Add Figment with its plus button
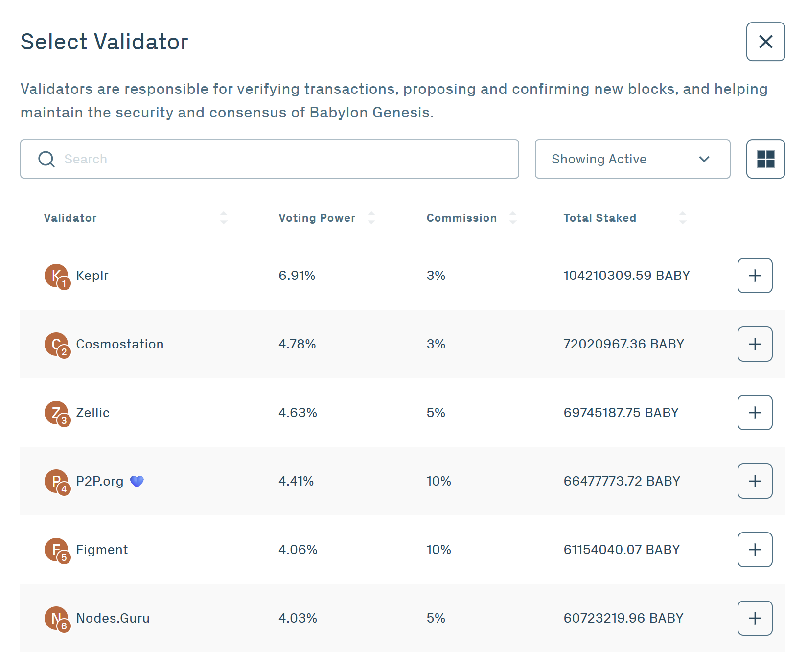The height and width of the screenshot is (672, 807). pos(754,550)
